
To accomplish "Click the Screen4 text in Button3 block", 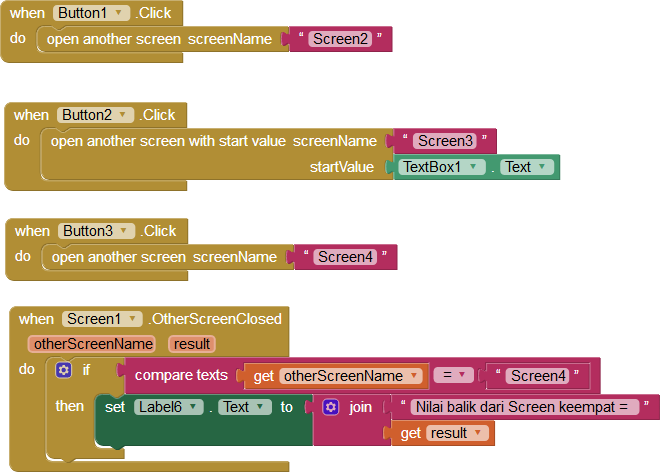I will (345, 257).
